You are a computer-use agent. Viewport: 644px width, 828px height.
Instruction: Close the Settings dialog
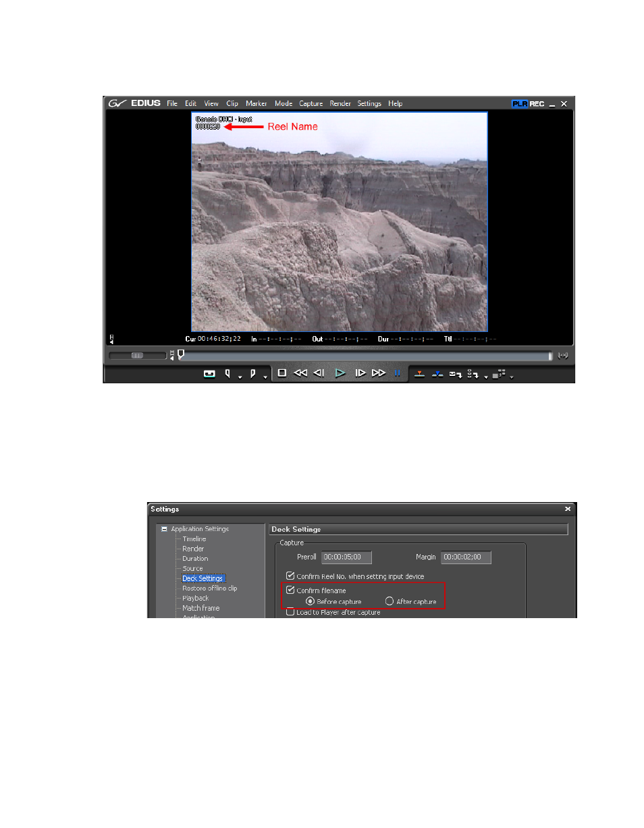click(568, 509)
